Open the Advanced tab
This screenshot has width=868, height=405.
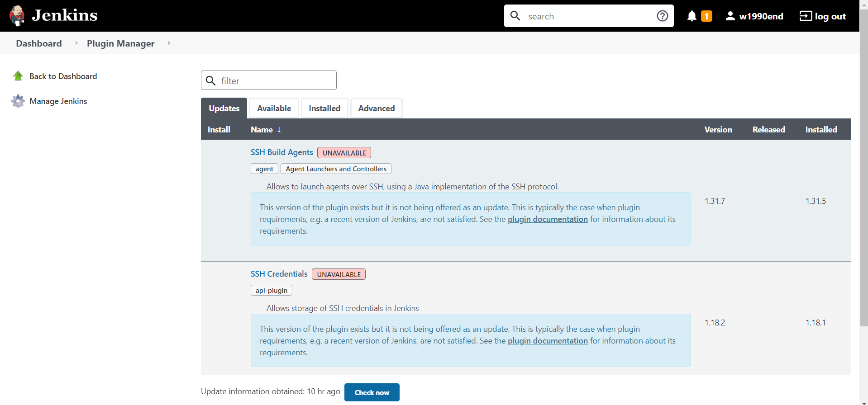377,108
